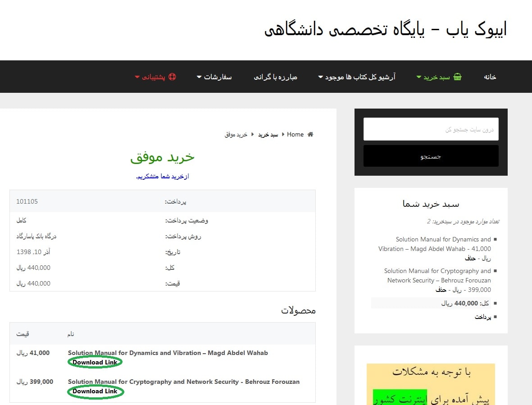Click the red lifebuoy support icon

[172, 77]
